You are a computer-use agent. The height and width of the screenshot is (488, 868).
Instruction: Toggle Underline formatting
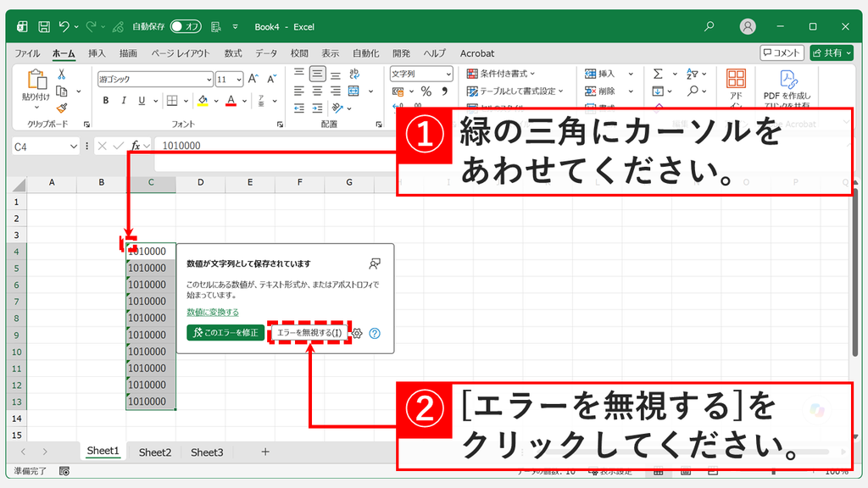[142, 100]
